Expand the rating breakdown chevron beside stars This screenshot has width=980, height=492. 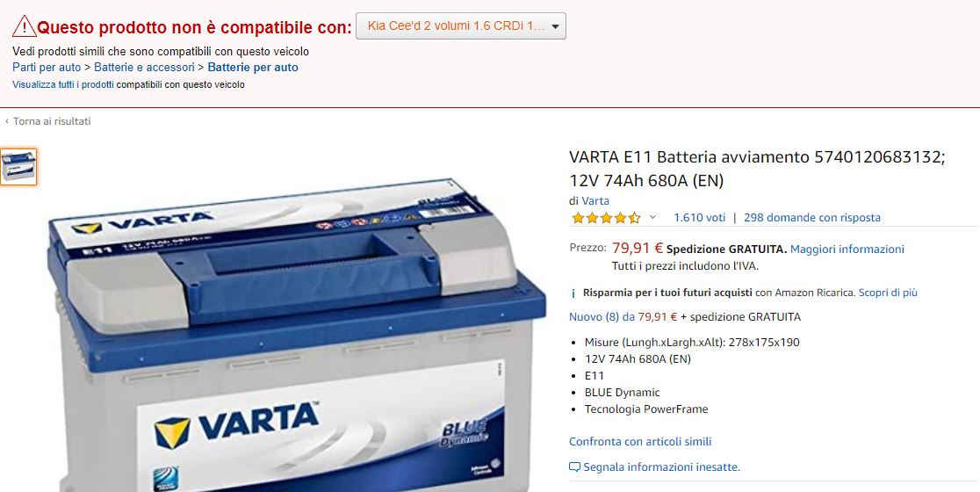coord(652,218)
